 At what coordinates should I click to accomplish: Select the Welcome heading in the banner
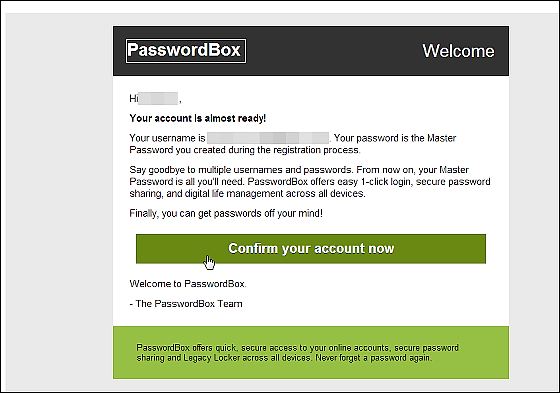coord(458,51)
